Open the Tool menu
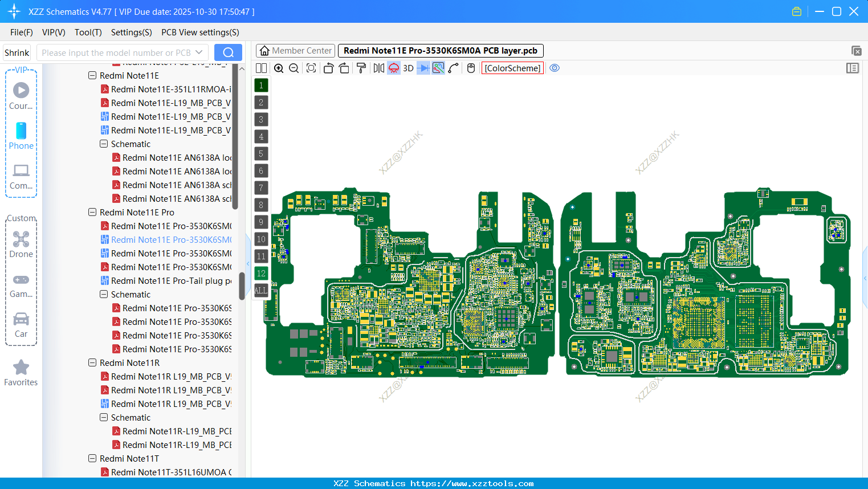The image size is (868, 489). [x=88, y=32]
